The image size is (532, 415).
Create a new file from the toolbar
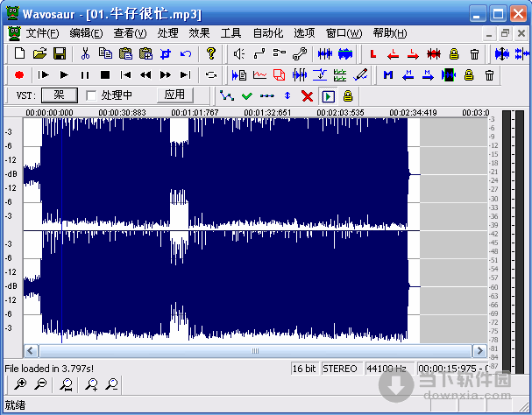(x=19, y=53)
